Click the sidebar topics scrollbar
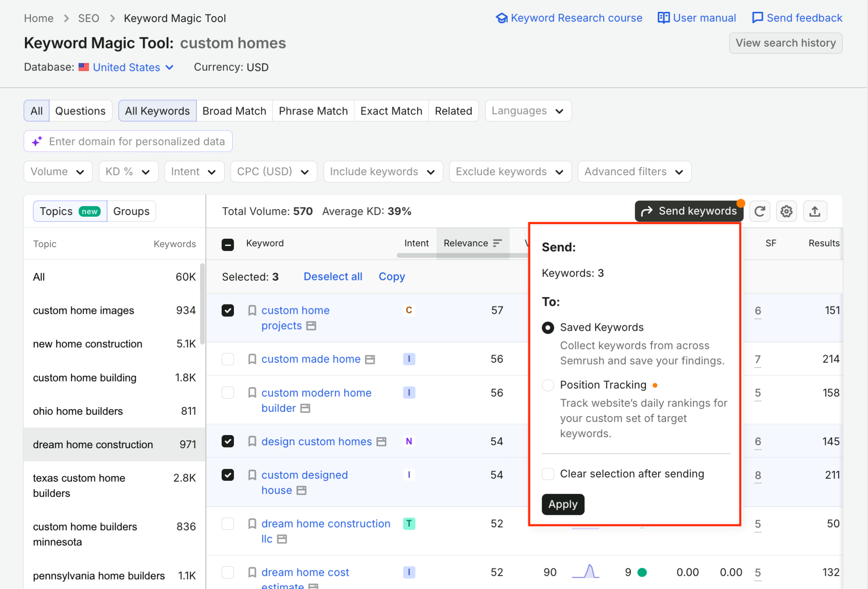868x589 pixels. tap(203, 304)
